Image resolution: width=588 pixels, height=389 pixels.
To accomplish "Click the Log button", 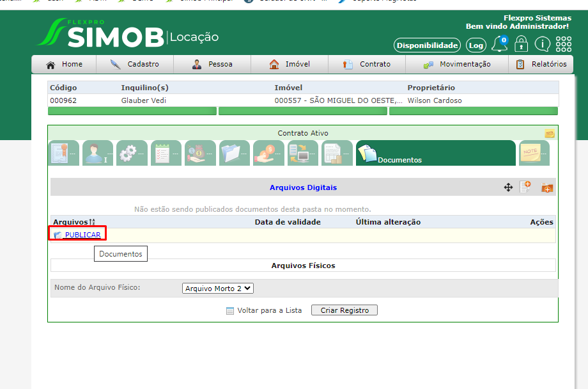I will pos(476,45).
